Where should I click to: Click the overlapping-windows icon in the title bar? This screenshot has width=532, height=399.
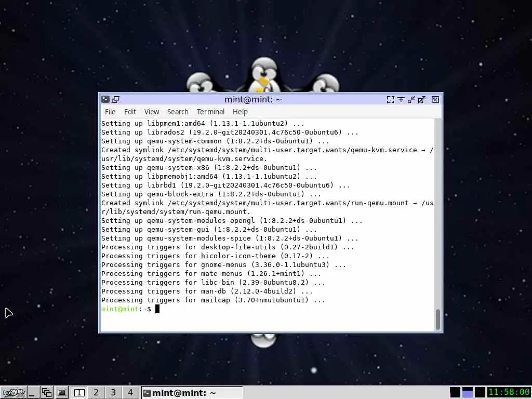[x=116, y=99]
